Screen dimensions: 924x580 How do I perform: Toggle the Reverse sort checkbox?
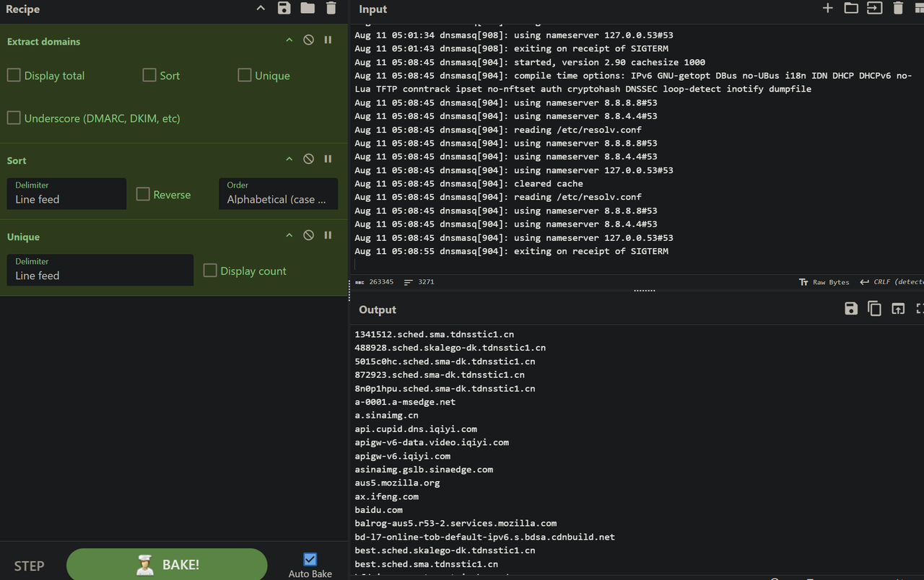(143, 195)
